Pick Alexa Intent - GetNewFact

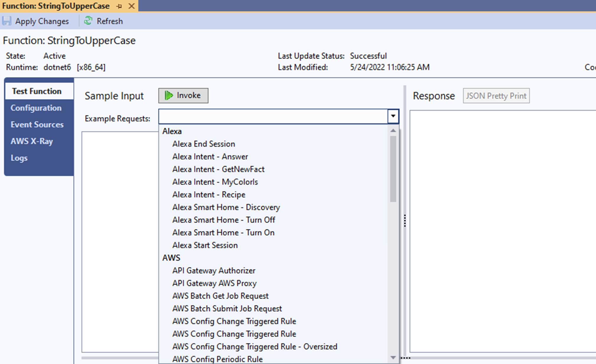tap(218, 169)
